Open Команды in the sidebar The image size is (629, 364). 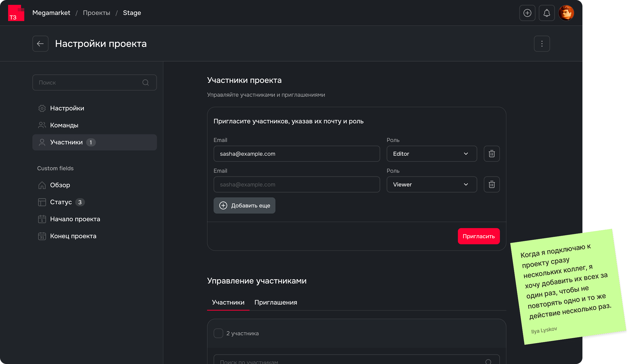[x=64, y=125]
